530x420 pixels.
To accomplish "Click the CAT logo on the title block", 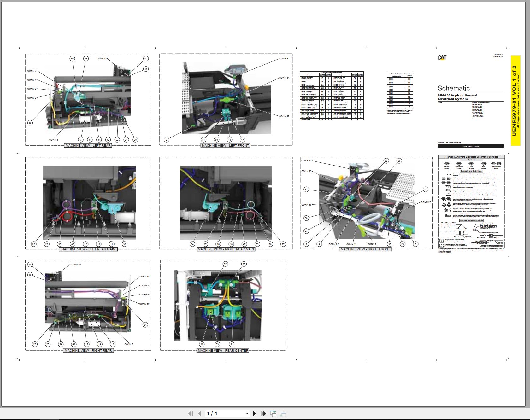I will point(442,58).
